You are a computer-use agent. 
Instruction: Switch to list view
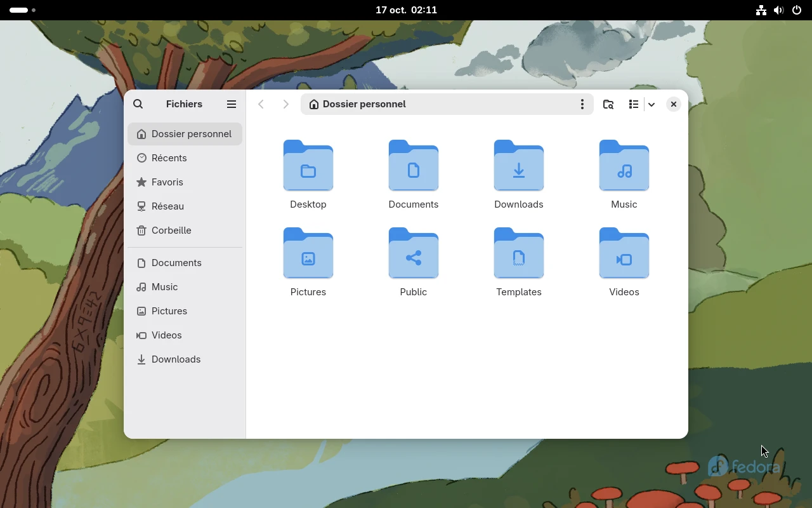coord(633,104)
